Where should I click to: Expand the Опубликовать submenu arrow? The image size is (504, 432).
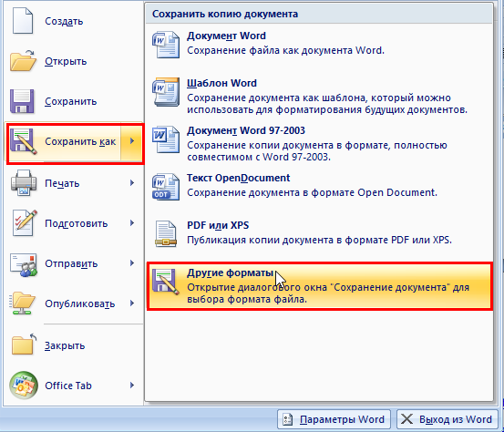coord(132,303)
